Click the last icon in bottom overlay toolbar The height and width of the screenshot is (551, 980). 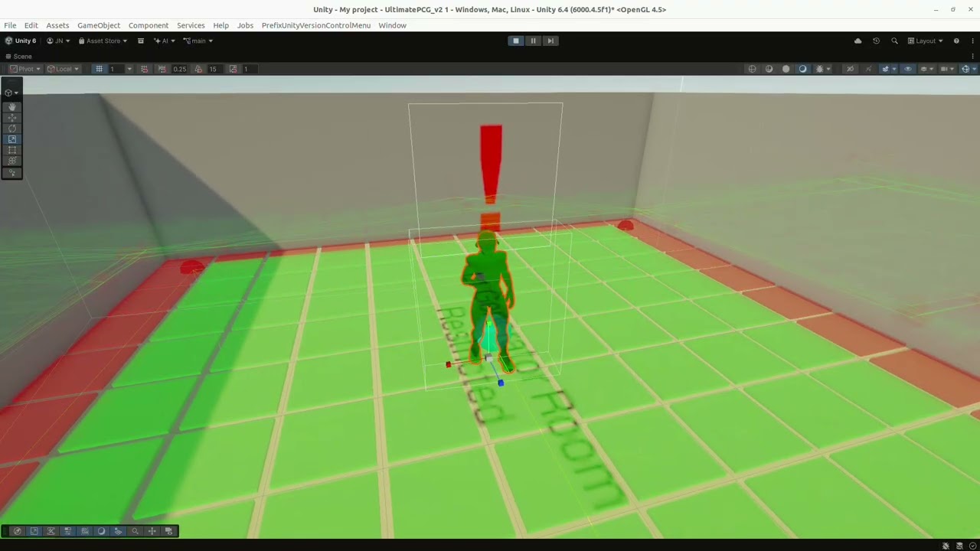[168, 531]
